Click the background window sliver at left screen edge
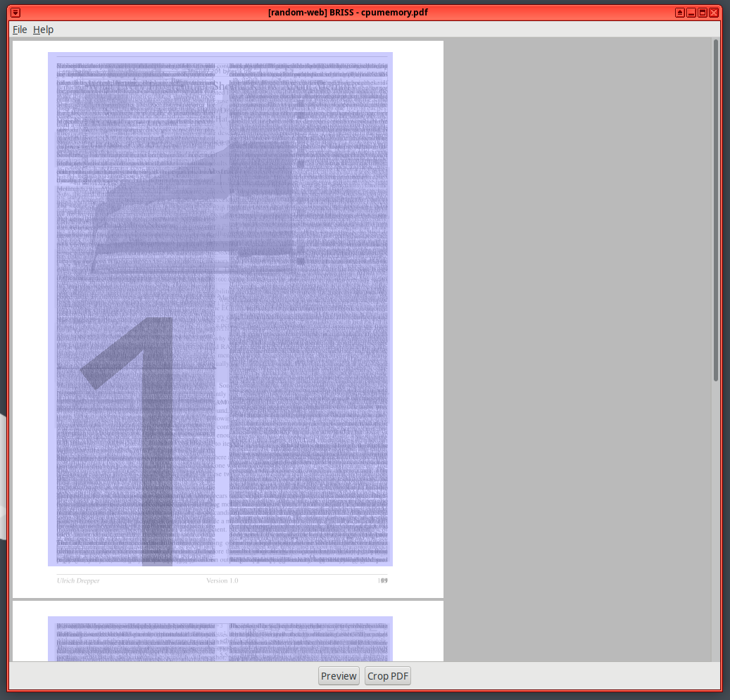 (3, 478)
